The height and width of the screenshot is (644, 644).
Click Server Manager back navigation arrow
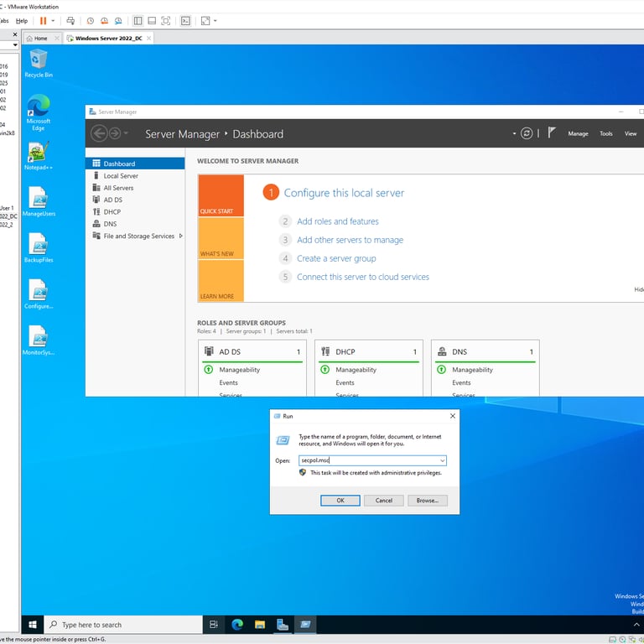99,133
